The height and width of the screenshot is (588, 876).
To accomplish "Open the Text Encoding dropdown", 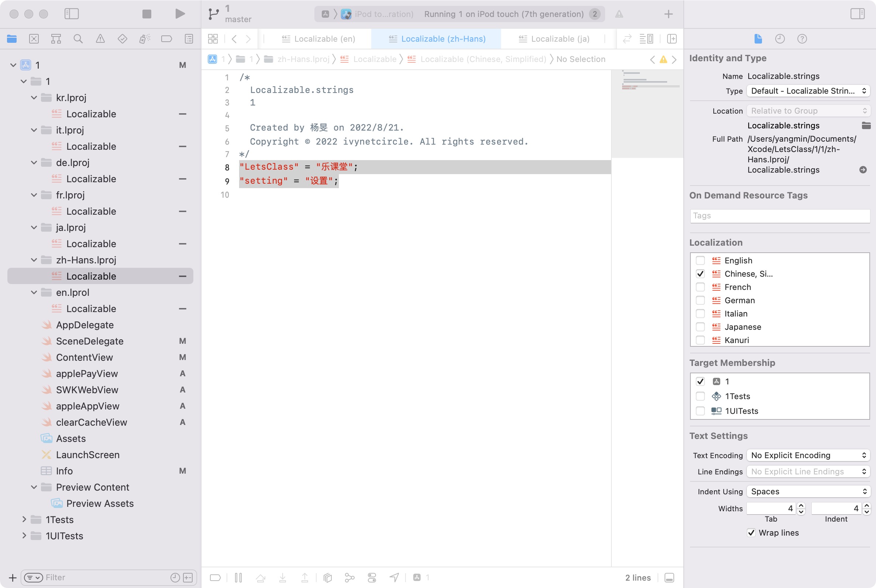I will coord(808,455).
